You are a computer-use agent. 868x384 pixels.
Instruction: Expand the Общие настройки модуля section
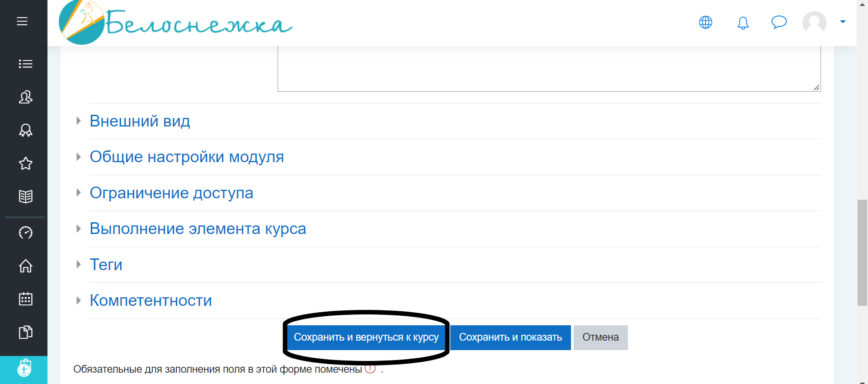pos(186,157)
